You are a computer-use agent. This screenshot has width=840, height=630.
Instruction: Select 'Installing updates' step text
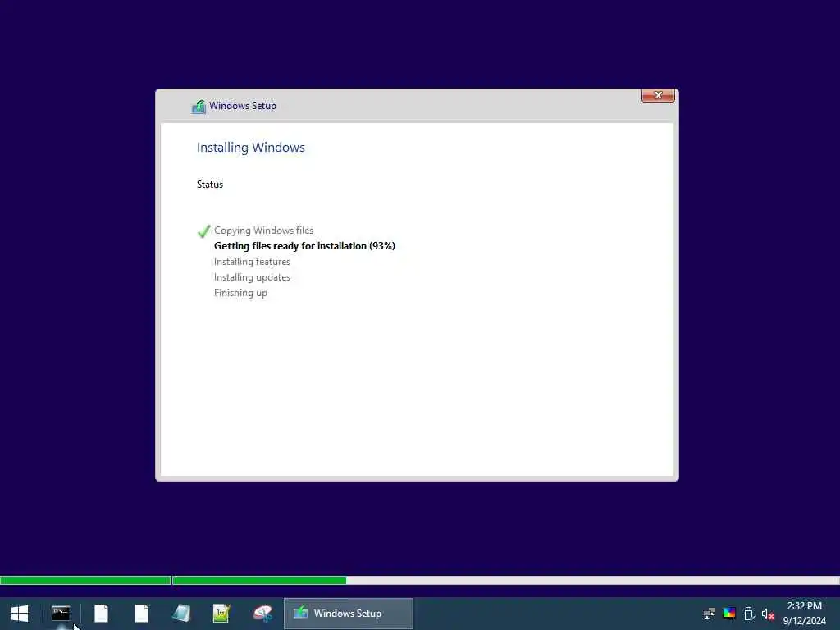pyautogui.click(x=253, y=277)
